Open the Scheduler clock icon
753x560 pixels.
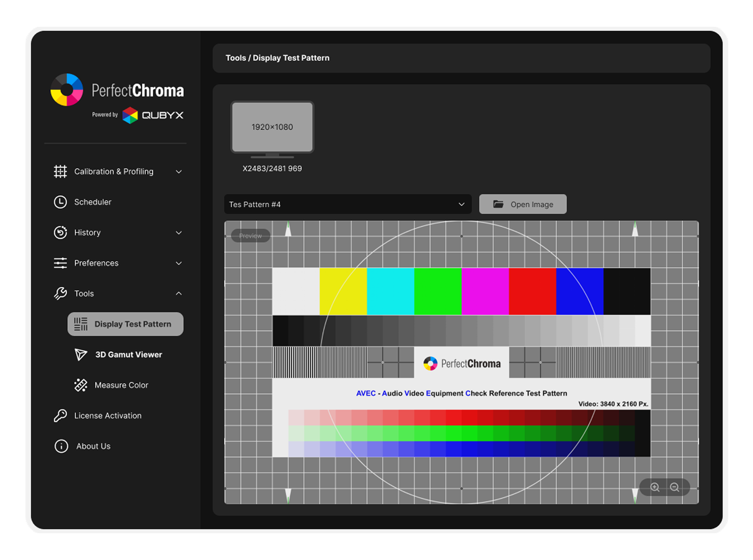(x=60, y=202)
